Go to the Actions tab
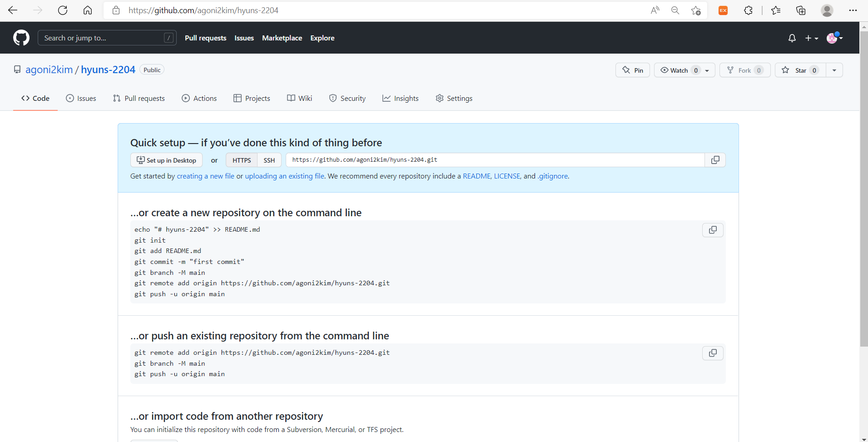This screenshot has width=868, height=442. [199, 98]
